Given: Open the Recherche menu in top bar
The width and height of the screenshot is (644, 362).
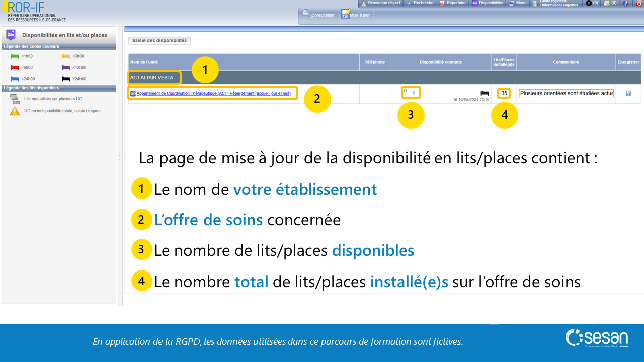Looking at the screenshot, I should 420,3.
